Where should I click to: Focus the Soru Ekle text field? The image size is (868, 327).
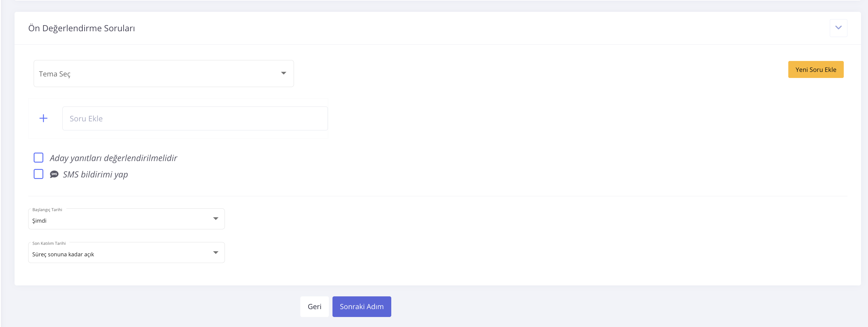pyautogui.click(x=195, y=118)
